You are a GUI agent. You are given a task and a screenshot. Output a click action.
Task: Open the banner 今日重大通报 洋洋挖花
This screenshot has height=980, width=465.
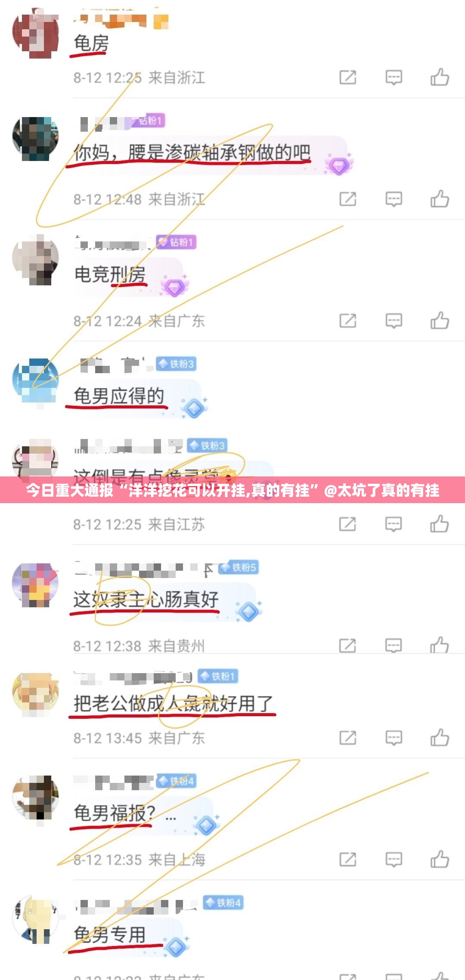point(232,490)
